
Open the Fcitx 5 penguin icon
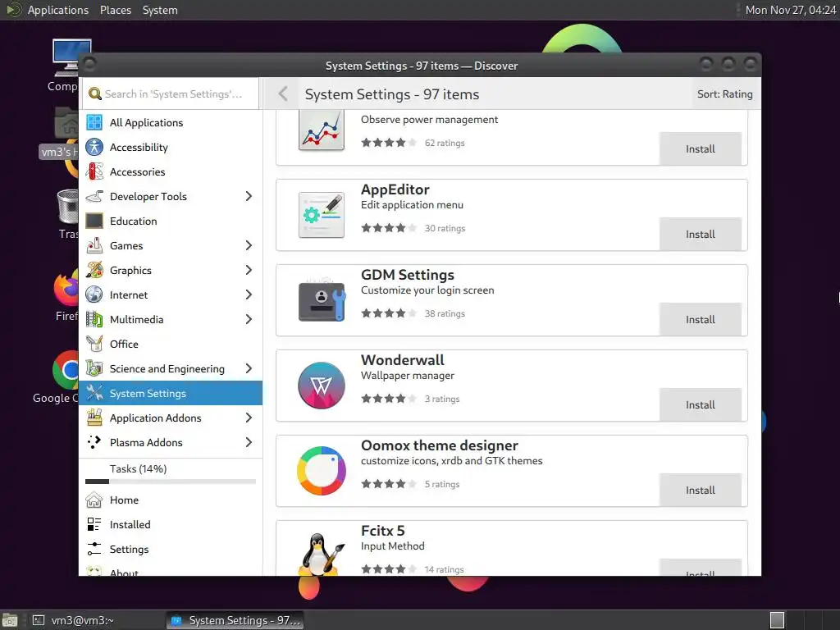[x=322, y=555]
